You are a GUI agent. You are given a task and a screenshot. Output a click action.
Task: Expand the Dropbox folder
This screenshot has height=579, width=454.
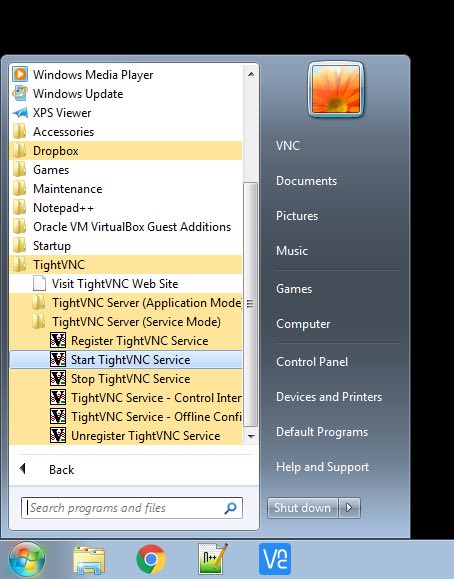click(x=126, y=151)
